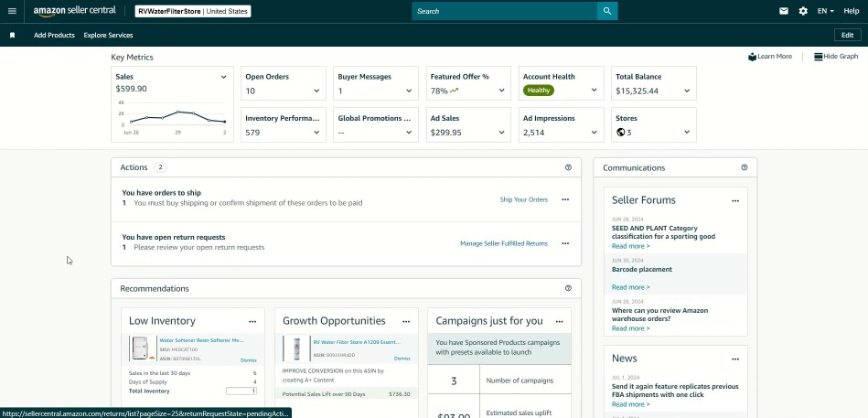
Task: Click the Sales line graph
Action: (177, 117)
